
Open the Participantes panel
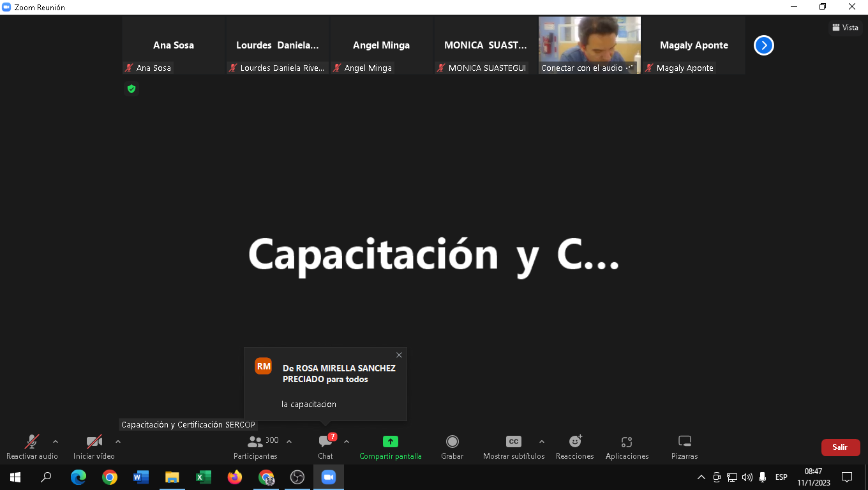tap(255, 446)
